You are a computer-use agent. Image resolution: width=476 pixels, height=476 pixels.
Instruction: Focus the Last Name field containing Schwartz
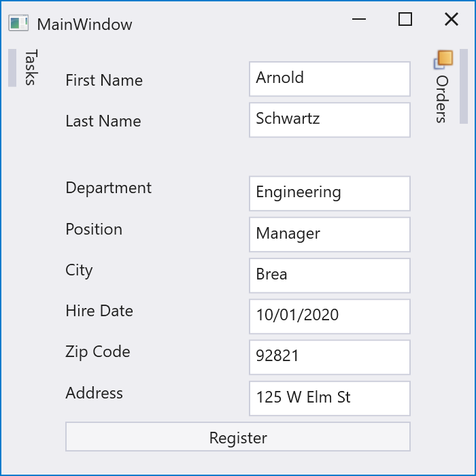pyautogui.click(x=330, y=120)
